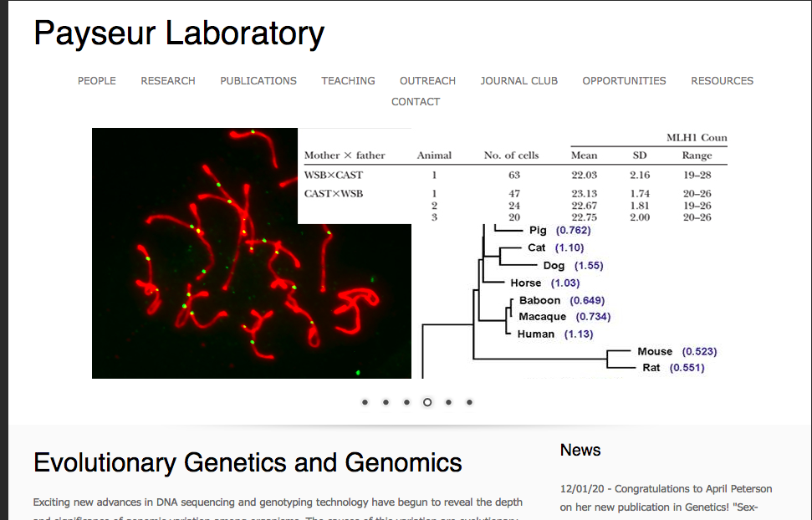Image resolution: width=812 pixels, height=520 pixels.
Task: Open the TEACHING page
Action: coord(348,81)
